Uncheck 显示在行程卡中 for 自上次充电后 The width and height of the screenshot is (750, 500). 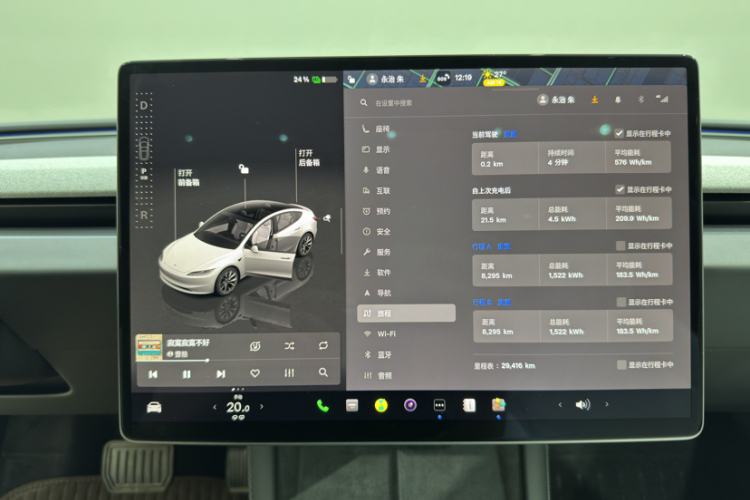pyautogui.click(x=620, y=189)
